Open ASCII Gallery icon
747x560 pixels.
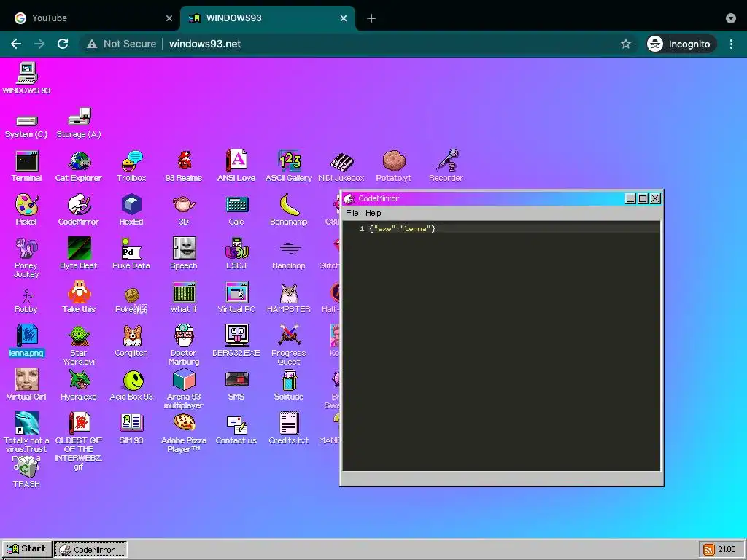(289, 166)
